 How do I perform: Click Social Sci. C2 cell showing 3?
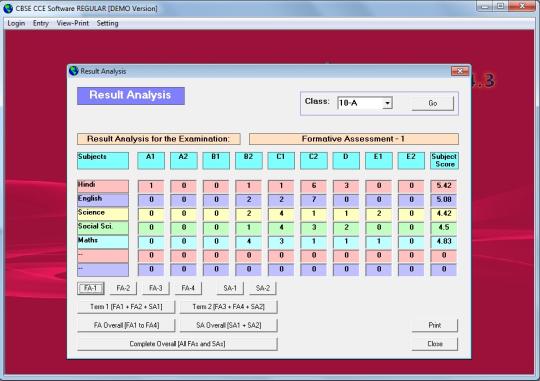[x=314, y=228]
